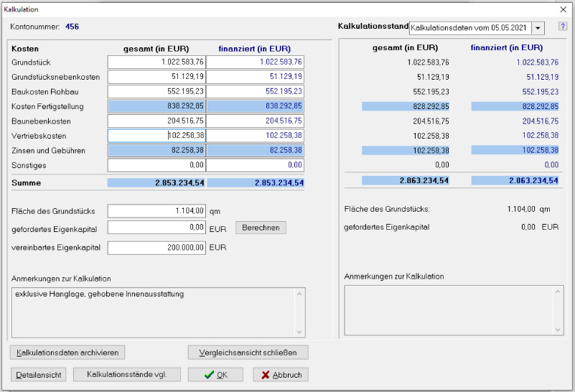Edit the Grundstück gesamt amount field
The image size is (575, 392).
157,62
